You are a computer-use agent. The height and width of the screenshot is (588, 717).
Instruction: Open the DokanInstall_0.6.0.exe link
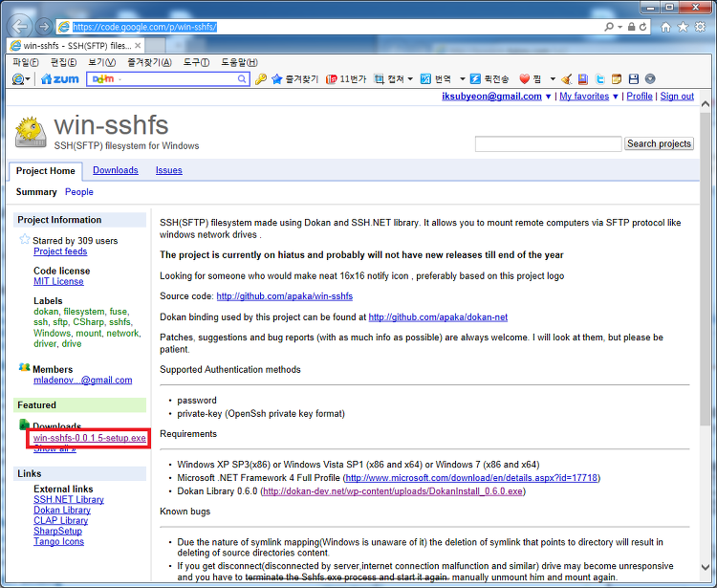393,491
